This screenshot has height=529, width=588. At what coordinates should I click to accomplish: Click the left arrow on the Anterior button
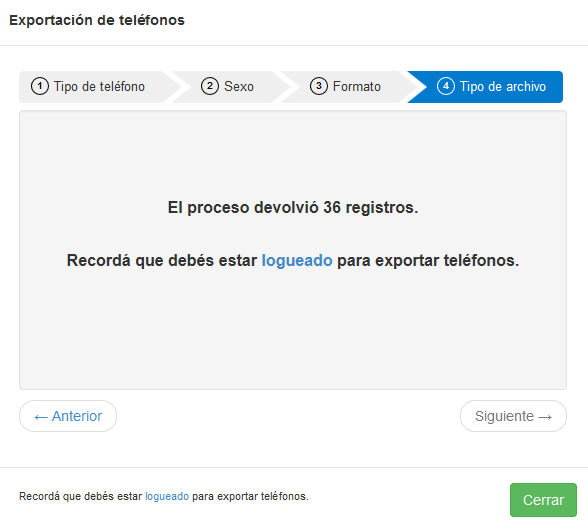[x=41, y=417]
